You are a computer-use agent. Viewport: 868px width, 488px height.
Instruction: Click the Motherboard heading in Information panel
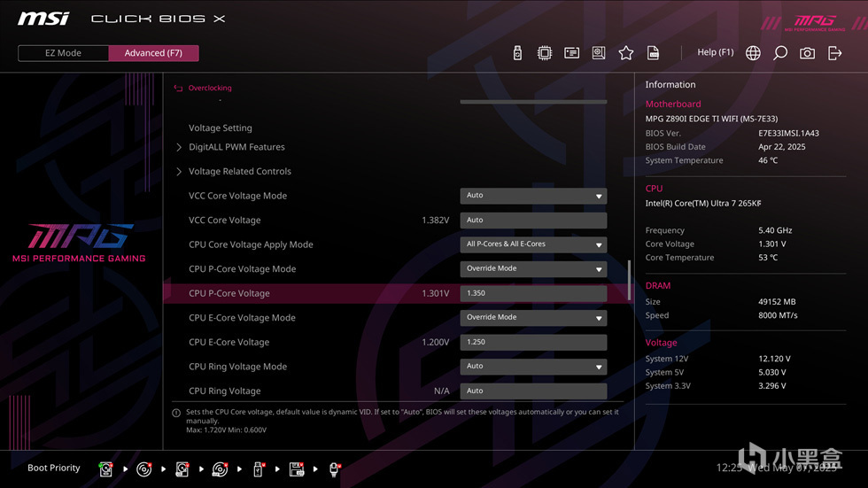pos(673,104)
